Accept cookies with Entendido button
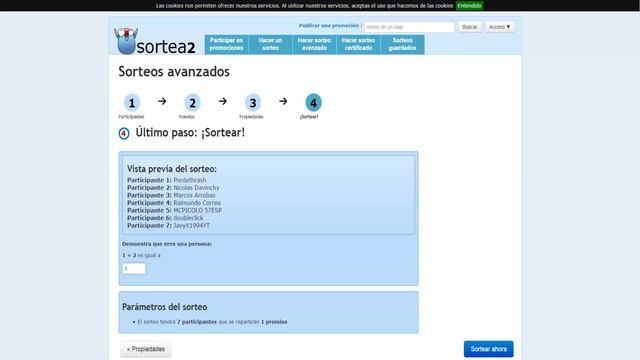Viewport: 640px width, 360px height. click(x=469, y=6)
